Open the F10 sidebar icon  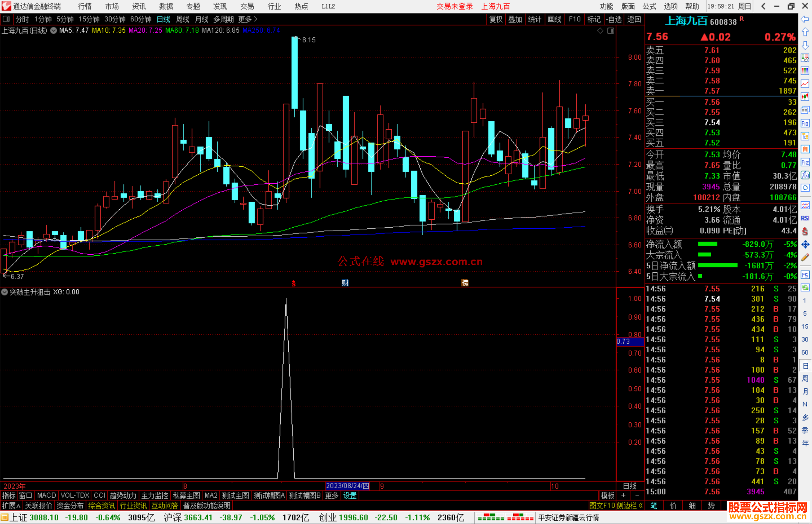[805, 123]
